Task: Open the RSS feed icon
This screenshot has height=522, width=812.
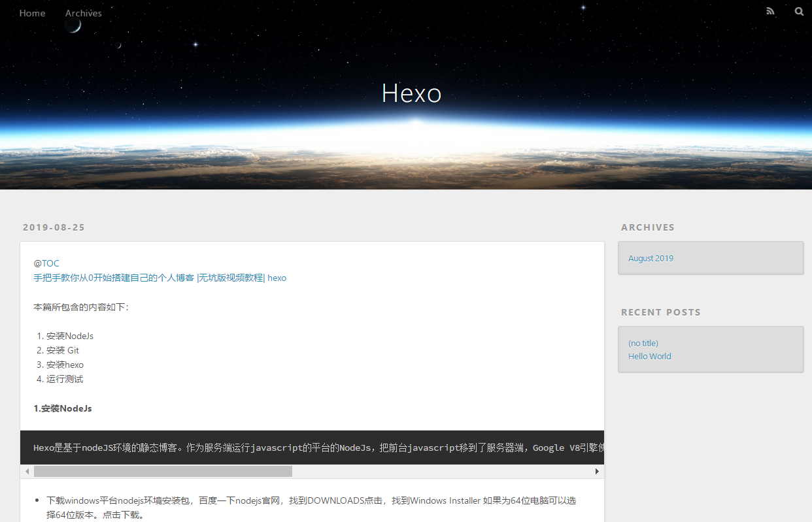Action: 770,11
